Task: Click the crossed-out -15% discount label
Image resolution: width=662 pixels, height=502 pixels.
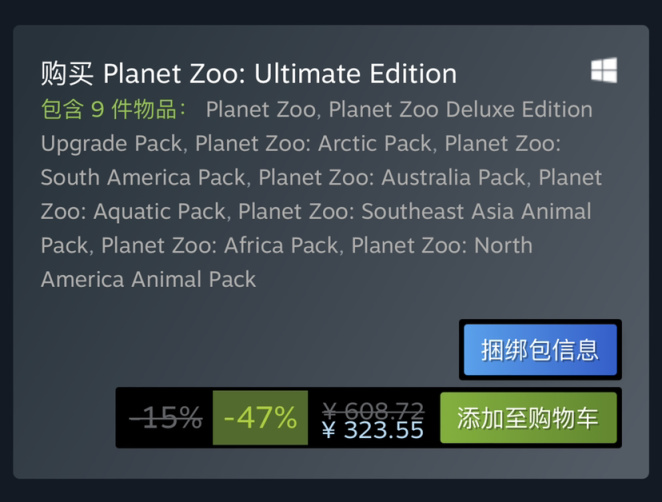Action: pos(165,418)
